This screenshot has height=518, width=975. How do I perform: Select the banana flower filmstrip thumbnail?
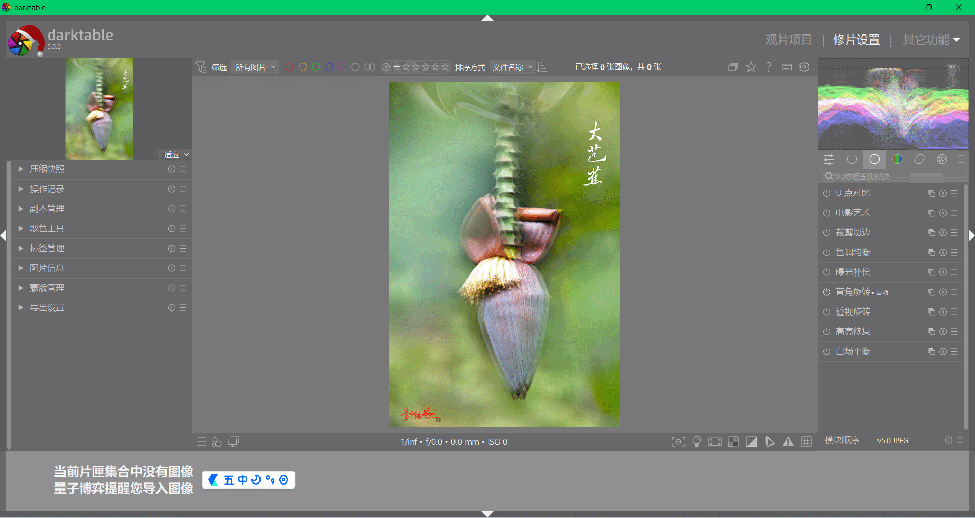pyautogui.click(x=99, y=108)
